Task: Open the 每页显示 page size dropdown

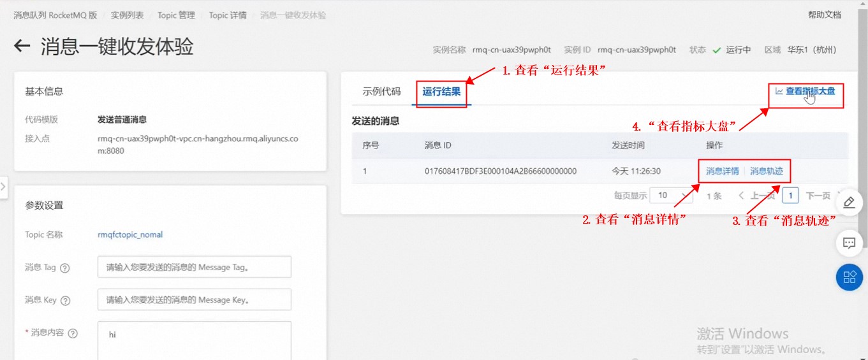Action: tap(672, 196)
